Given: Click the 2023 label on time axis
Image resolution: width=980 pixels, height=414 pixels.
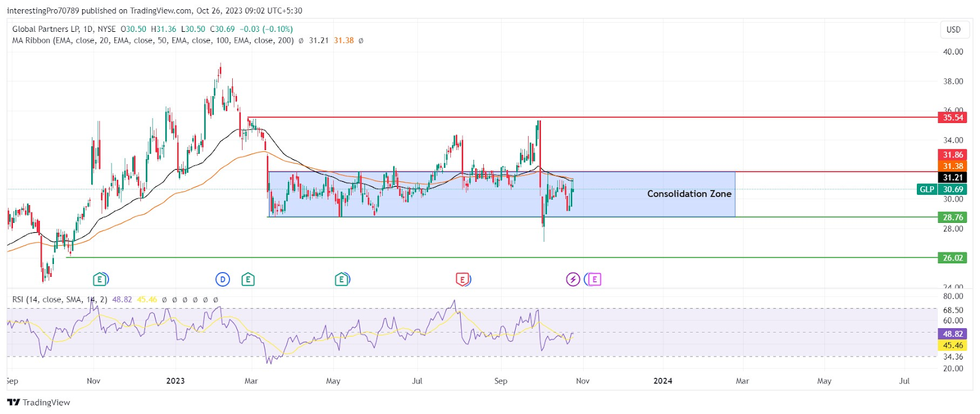Looking at the screenshot, I should (x=175, y=381).
